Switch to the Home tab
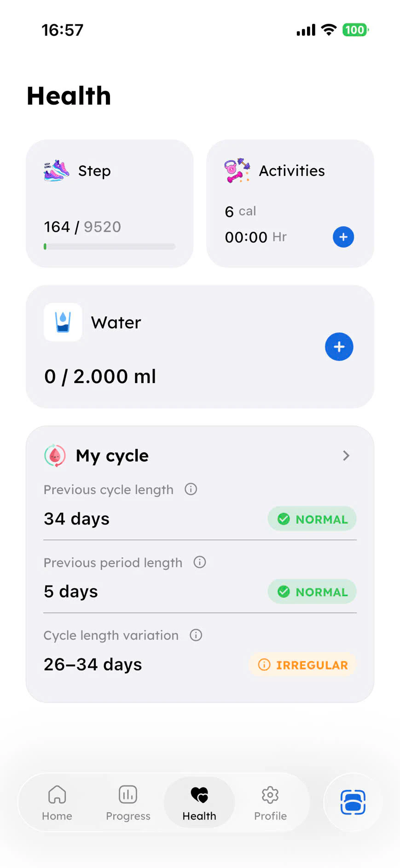Screen dimensions: 400x868 (x=57, y=803)
